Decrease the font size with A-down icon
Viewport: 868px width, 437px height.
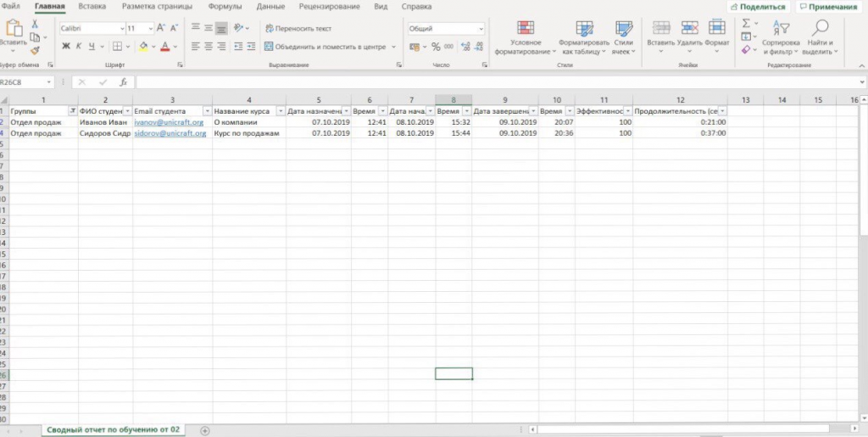coord(174,28)
